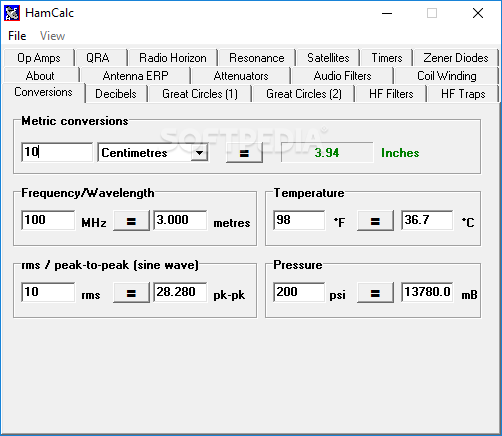The width and height of the screenshot is (502, 436).
Task: Click the equals button in Pressure
Action: tap(375, 293)
